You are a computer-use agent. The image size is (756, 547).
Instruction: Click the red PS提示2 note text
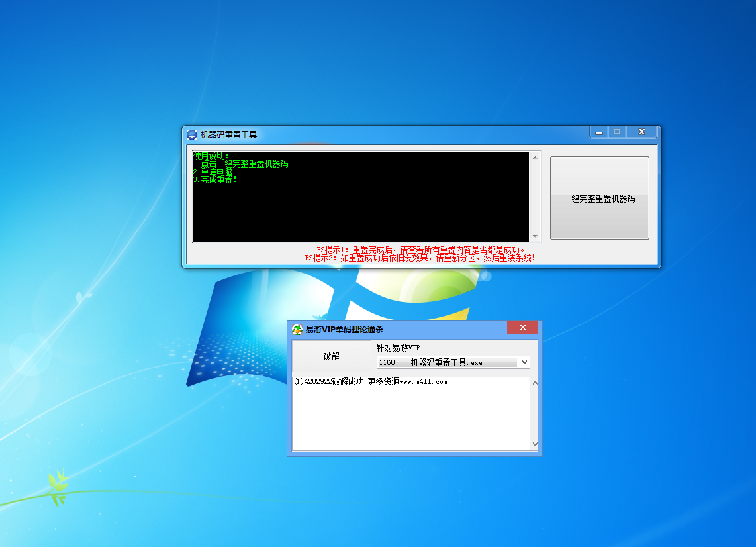[420, 258]
